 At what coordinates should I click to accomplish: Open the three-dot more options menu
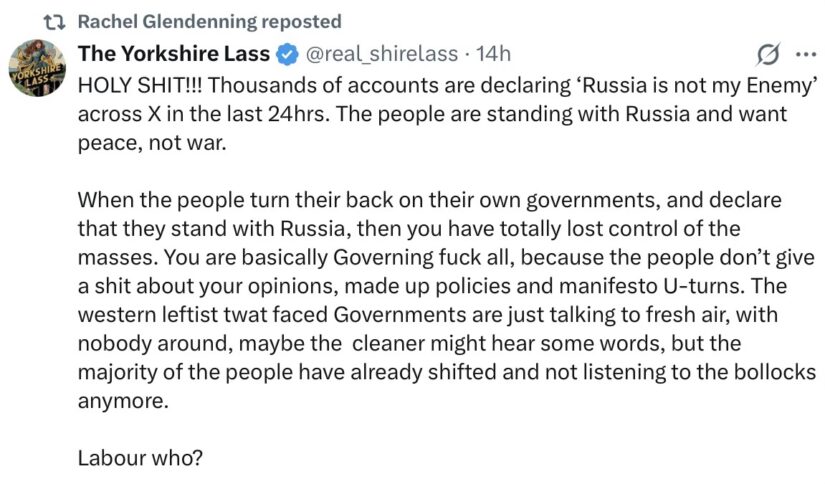[x=806, y=54]
